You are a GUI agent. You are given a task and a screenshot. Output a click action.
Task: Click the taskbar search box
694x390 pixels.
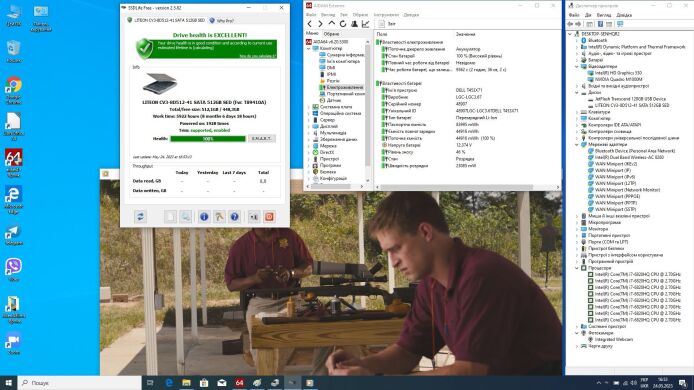click(x=80, y=382)
